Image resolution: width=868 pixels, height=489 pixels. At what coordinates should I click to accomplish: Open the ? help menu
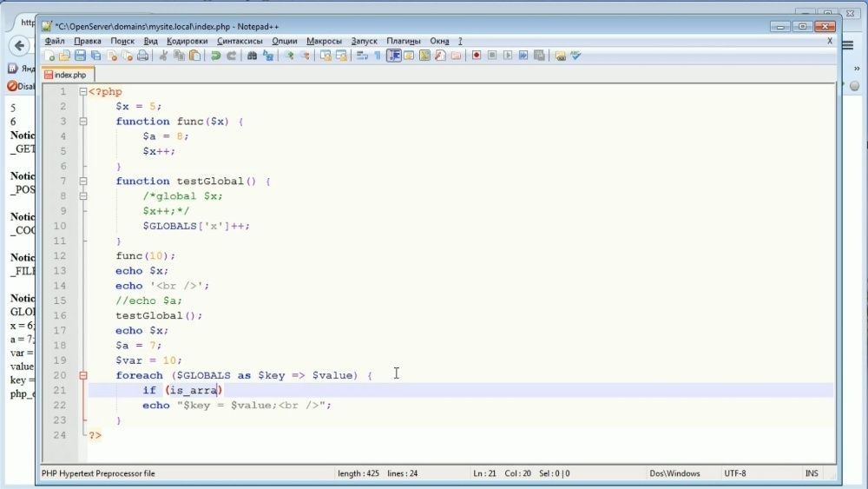pos(460,41)
